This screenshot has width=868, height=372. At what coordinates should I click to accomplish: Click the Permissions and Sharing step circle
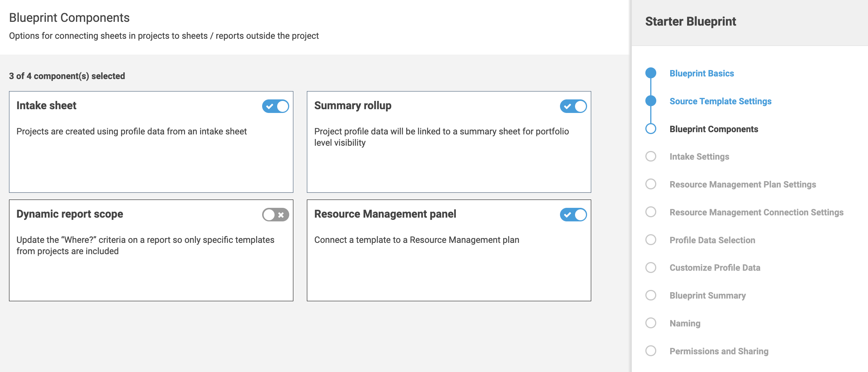[651, 351]
